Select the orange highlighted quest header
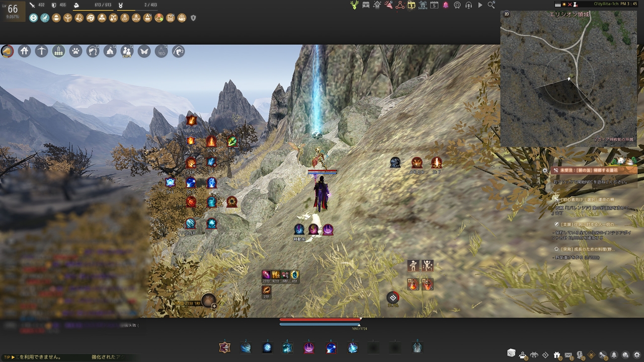The image size is (644, 362). [594, 170]
